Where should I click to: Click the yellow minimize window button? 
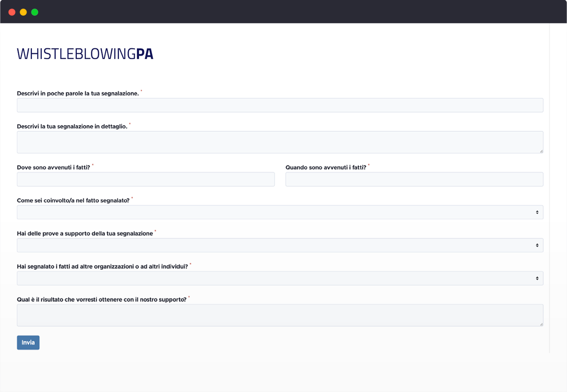(x=23, y=12)
